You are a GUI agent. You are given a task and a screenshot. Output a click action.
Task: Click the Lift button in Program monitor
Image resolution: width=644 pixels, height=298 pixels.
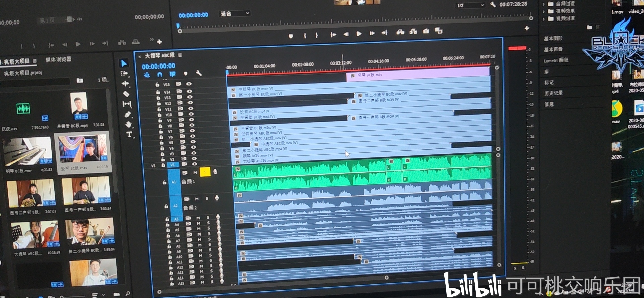pyautogui.click(x=400, y=32)
